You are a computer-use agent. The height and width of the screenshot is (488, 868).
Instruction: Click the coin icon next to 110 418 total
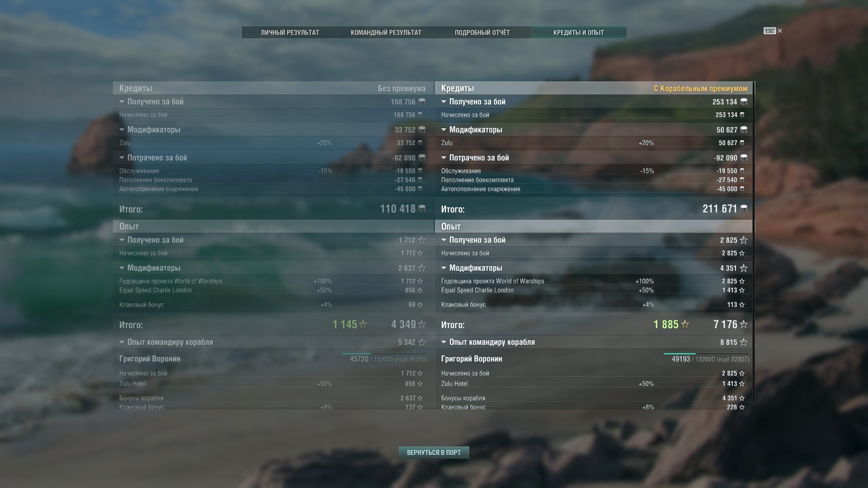click(x=422, y=208)
